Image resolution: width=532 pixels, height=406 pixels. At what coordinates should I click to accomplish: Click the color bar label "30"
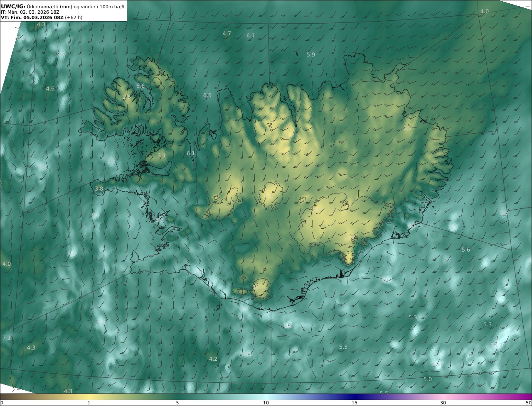443,403
